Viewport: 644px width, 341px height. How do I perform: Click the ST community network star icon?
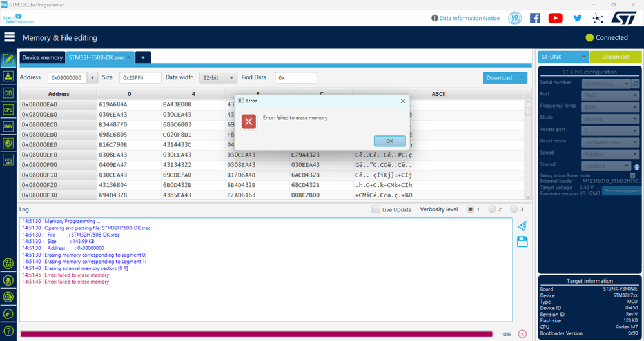(x=598, y=18)
